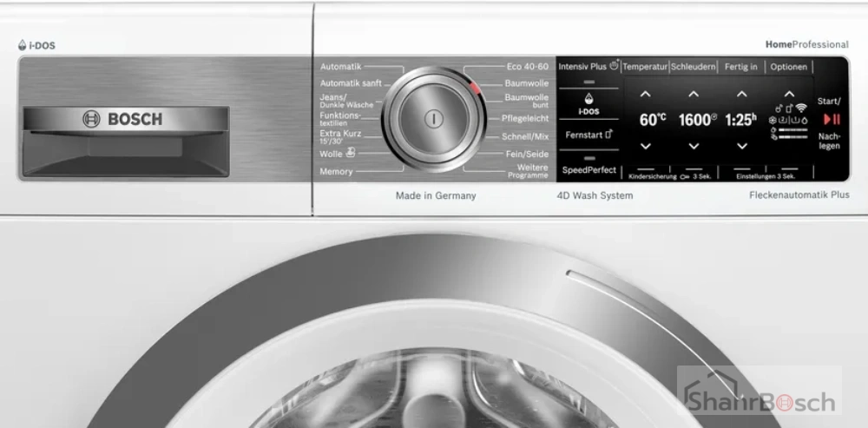Decrease finish time with arrow below 1:25h
Screen dimensions: 868x428
742,146
